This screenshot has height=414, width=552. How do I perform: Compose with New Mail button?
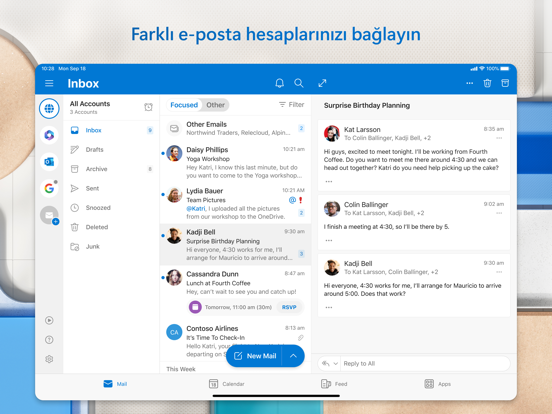[255, 356]
